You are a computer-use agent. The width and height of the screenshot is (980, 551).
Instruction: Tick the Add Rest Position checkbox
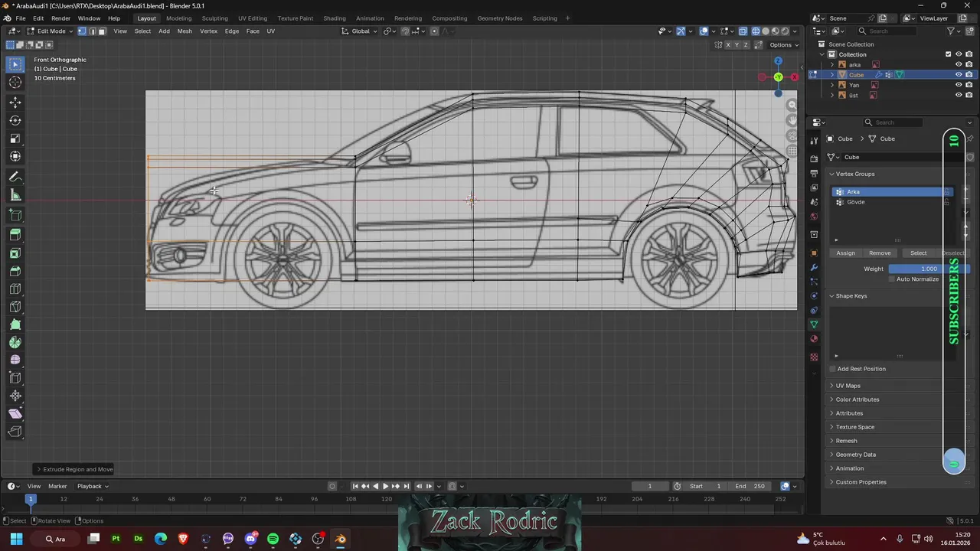click(x=832, y=369)
